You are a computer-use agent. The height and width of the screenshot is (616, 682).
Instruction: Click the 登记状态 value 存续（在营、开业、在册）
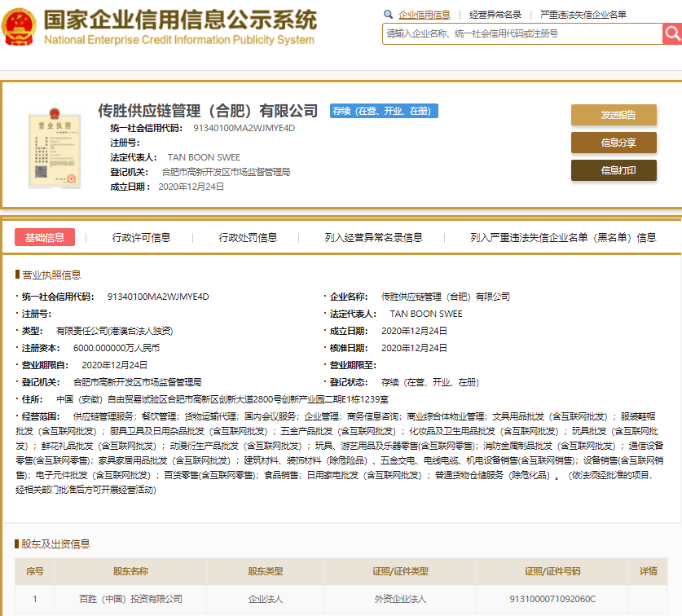[430, 382]
